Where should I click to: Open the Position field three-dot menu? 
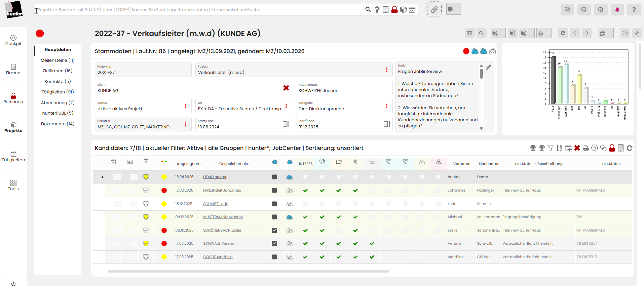(386, 70)
